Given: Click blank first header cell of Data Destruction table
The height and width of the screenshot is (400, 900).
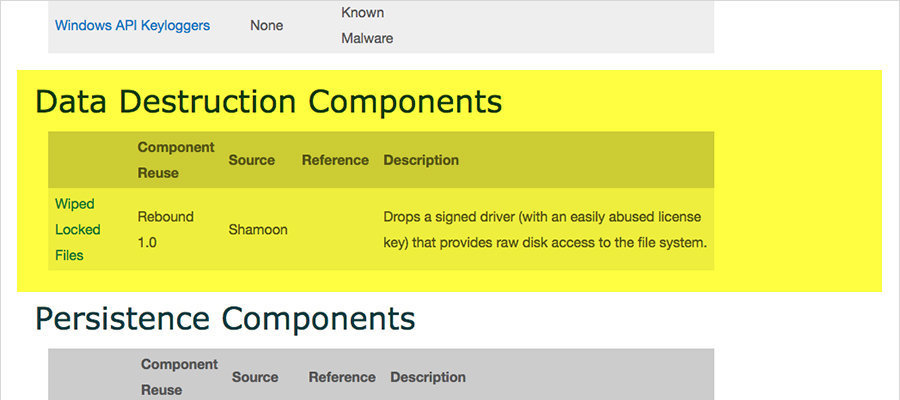Looking at the screenshot, I should pyautogui.click(x=90, y=160).
